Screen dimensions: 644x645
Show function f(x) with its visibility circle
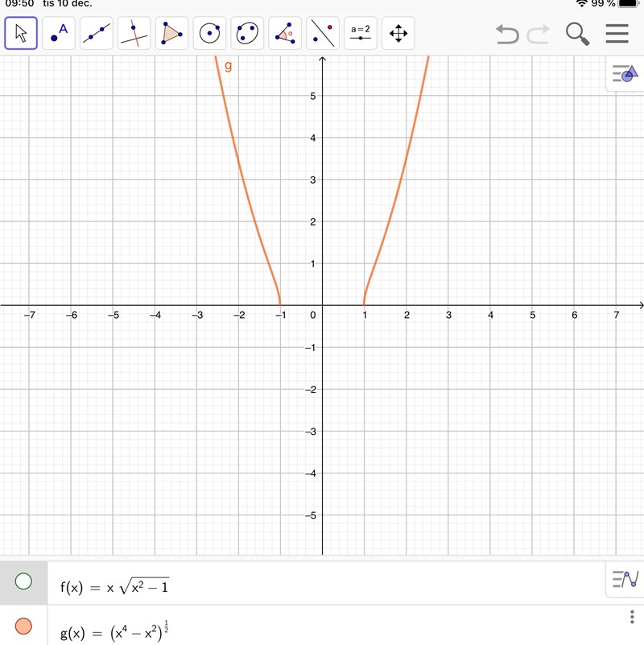pyautogui.click(x=23, y=581)
